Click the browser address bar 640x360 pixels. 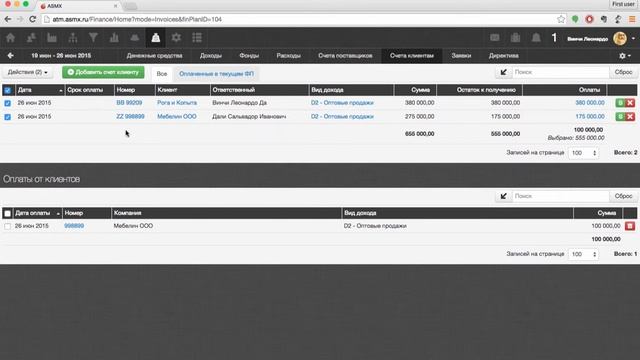point(304,19)
